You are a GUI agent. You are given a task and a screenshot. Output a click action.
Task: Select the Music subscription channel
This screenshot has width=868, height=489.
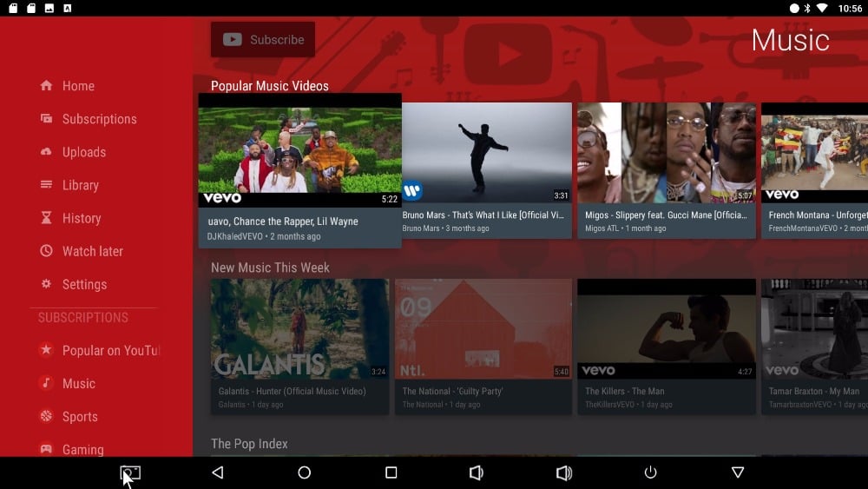[67, 383]
